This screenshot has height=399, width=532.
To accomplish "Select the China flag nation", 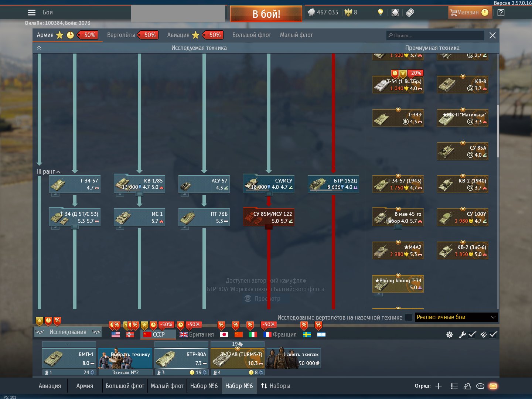I will coord(239,334).
